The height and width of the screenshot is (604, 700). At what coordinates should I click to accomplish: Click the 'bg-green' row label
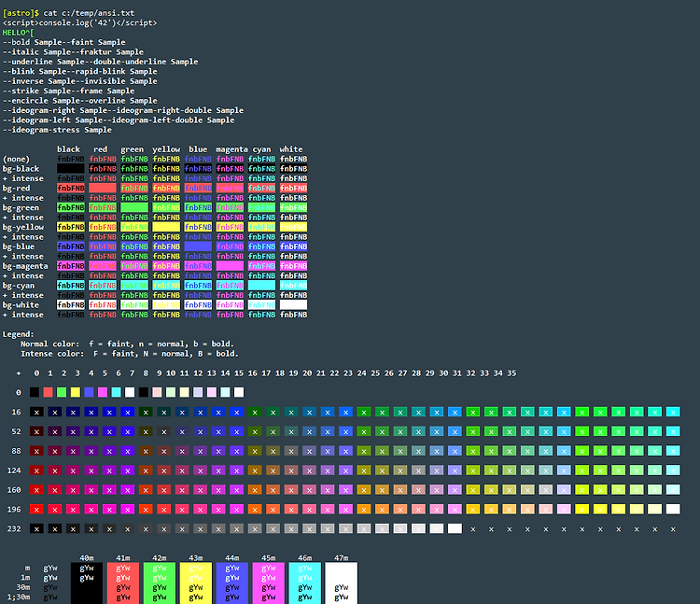pyautogui.click(x=21, y=207)
